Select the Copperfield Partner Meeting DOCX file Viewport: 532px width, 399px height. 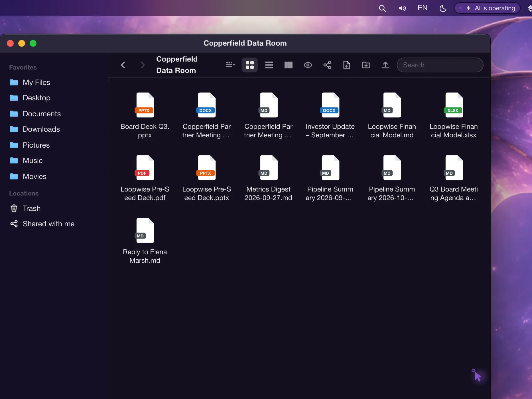(x=207, y=115)
